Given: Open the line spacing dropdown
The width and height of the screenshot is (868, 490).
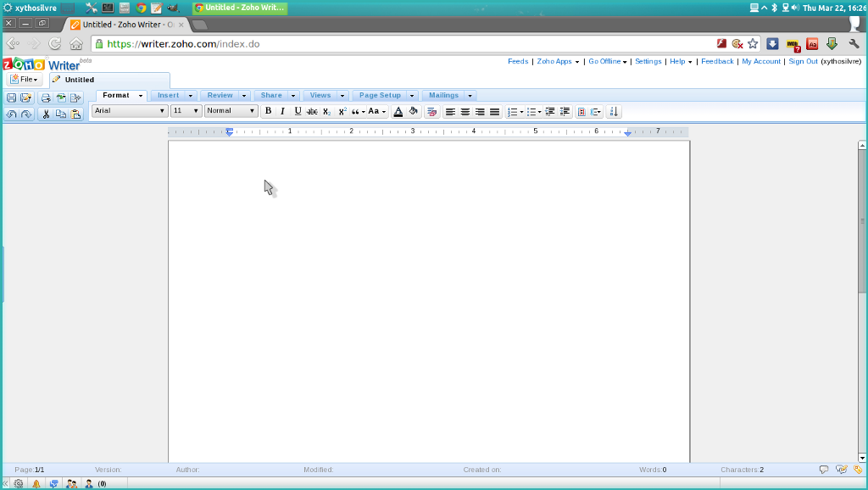Looking at the screenshot, I should [x=596, y=111].
